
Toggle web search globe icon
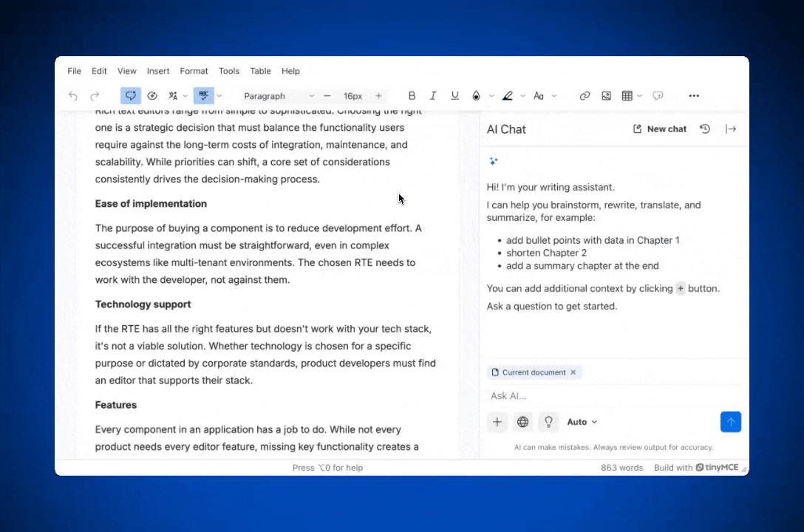pos(522,423)
